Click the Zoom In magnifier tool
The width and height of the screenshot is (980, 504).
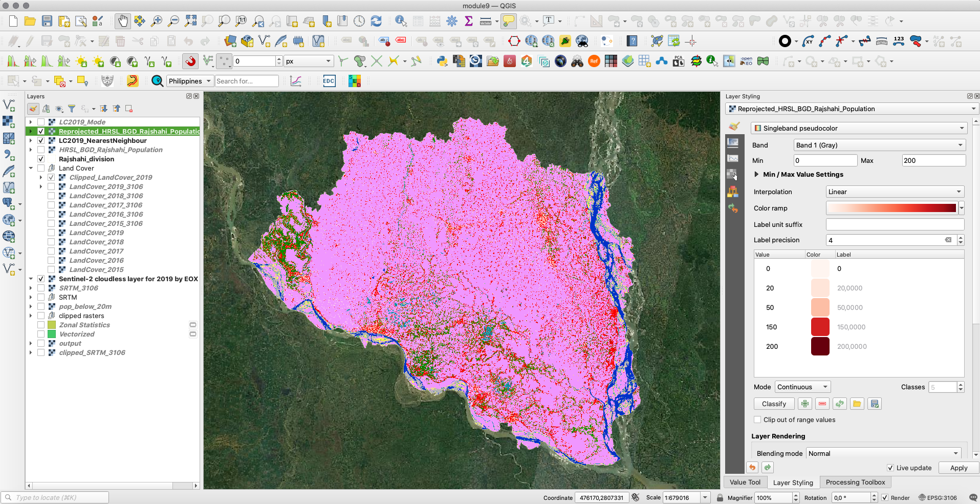(x=157, y=21)
